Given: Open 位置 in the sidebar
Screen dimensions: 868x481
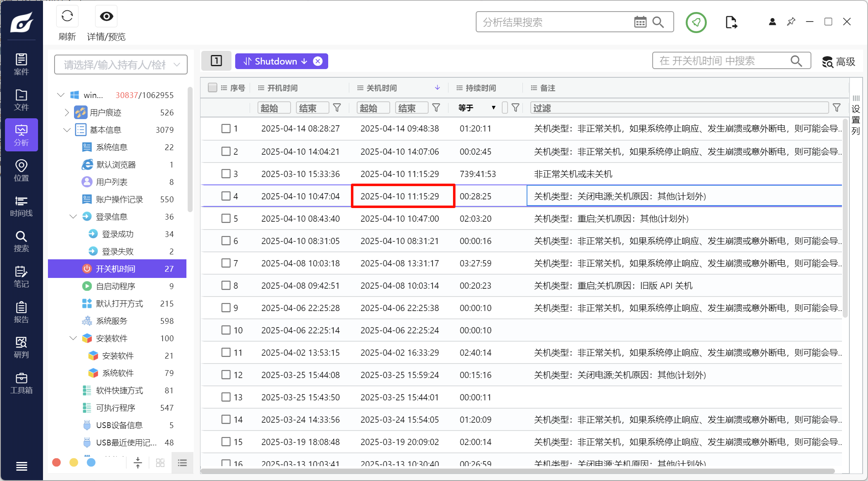Looking at the screenshot, I should coord(21,170).
